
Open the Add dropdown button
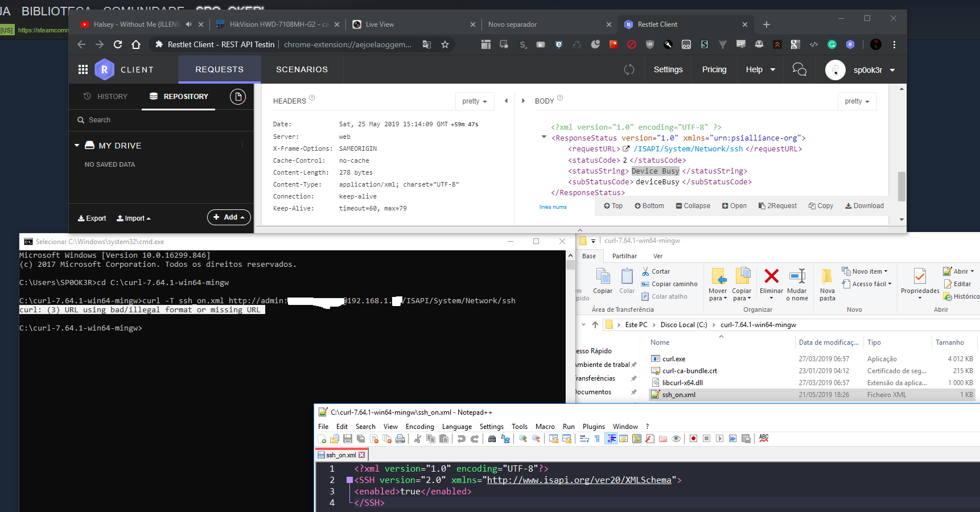(x=229, y=217)
